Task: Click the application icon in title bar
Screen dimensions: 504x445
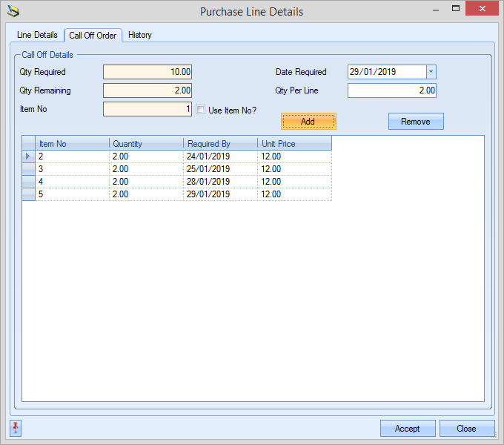Action: tap(13, 11)
